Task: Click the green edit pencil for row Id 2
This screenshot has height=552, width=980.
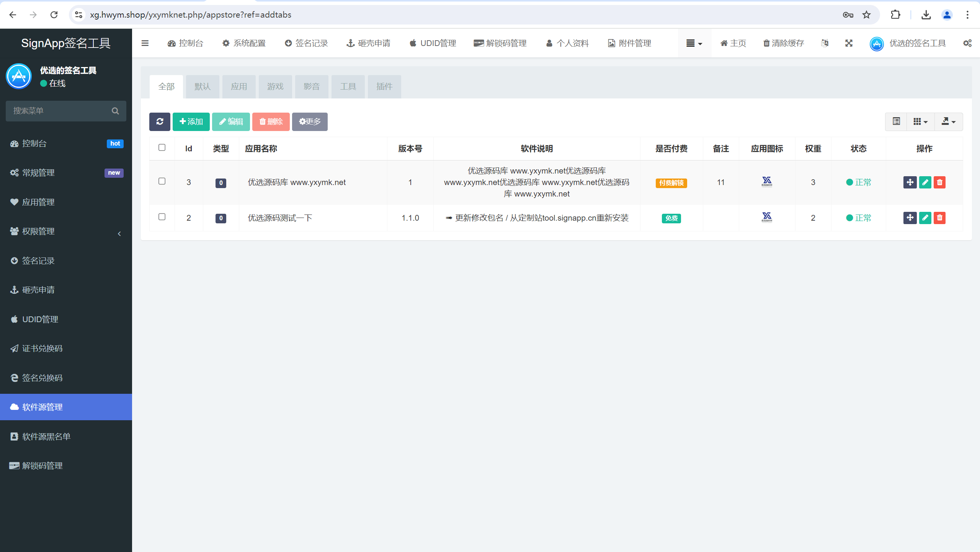Action: point(925,218)
